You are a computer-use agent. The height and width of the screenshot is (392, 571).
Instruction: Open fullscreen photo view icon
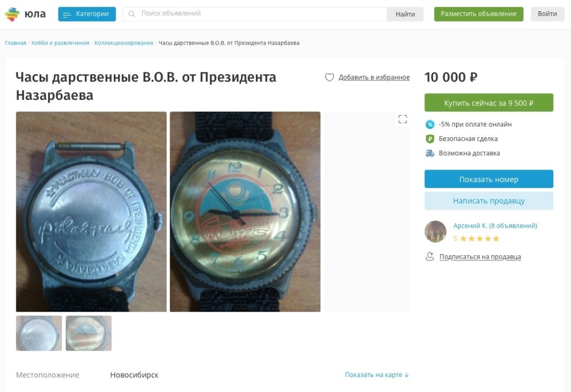[x=403, y=119]
